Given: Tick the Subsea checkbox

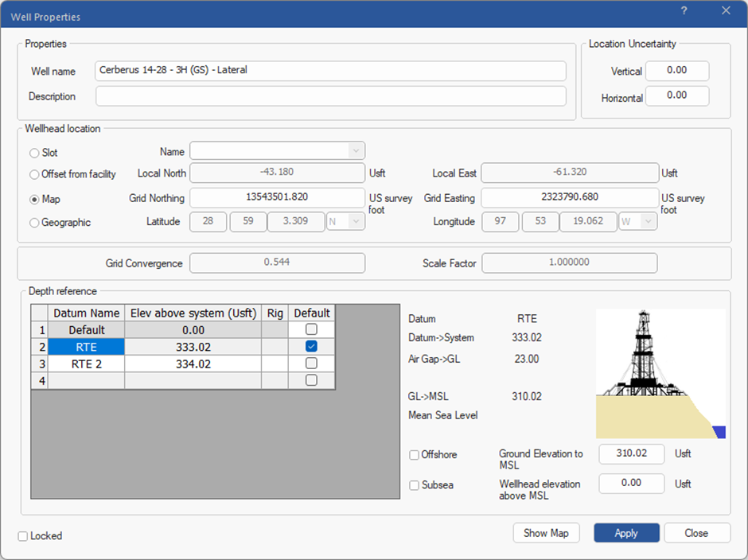Looking at the screenshot, I should pyautogui.click(x=415, y=485).
